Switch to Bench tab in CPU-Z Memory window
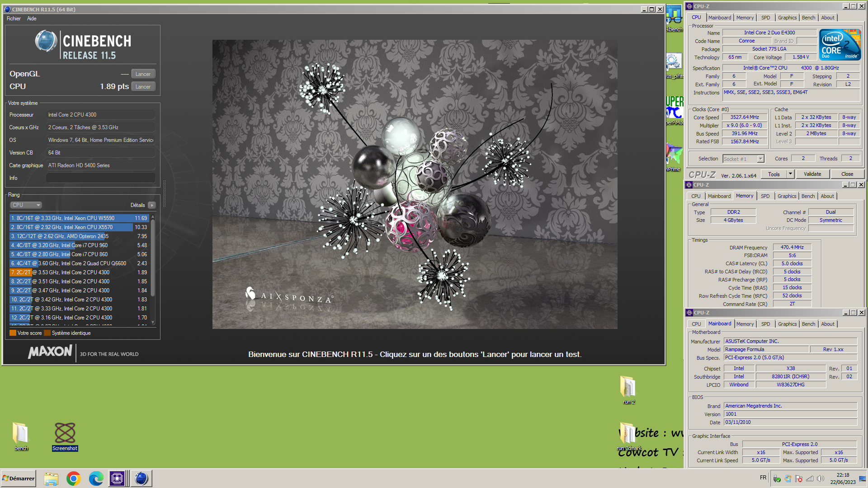 [x=808, y=196]
